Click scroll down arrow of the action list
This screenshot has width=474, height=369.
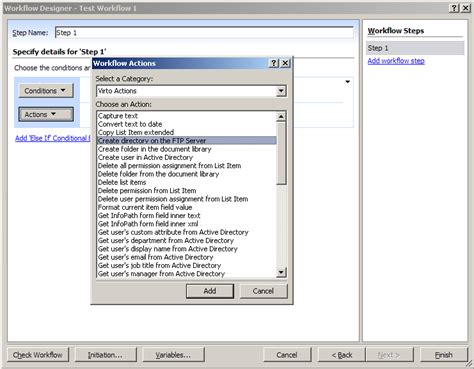[281, 273]
